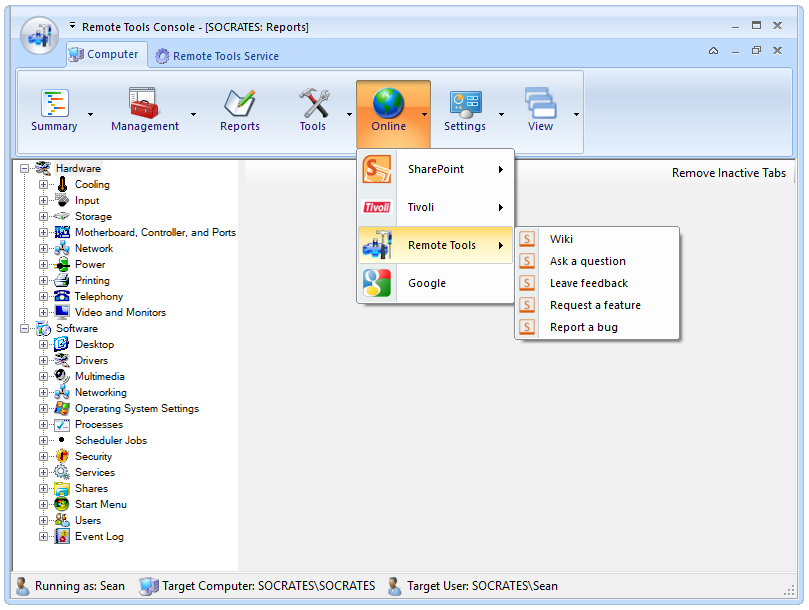Open the Tivoli submenu
The height and width of the screenshot is (610, 809).
point(435,207)
